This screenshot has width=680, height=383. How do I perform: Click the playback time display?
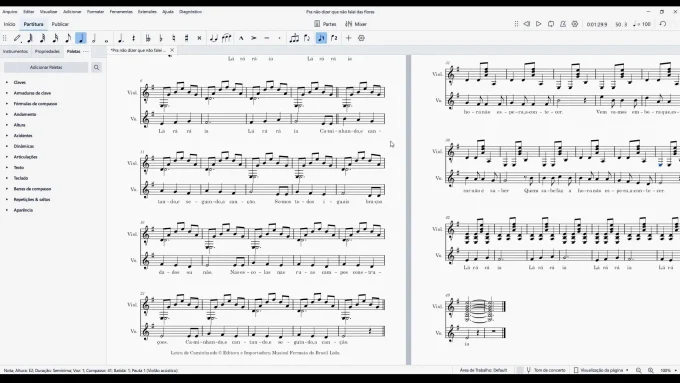[597, 24]
